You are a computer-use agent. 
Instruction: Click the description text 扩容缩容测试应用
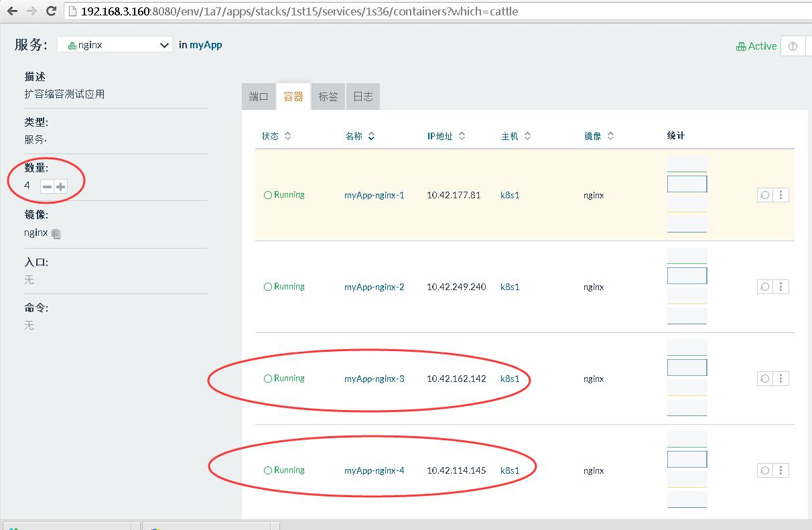(x=64, y=94)
